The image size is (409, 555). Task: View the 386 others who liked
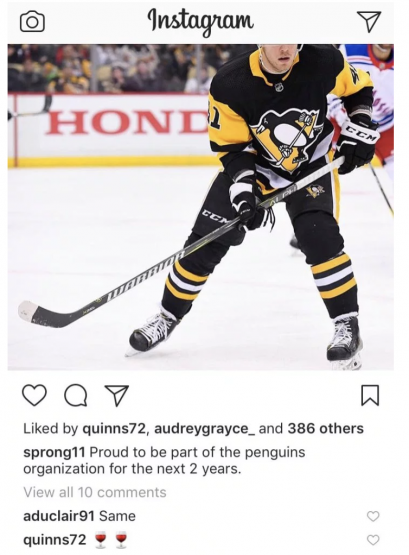[x=326, y=429]
